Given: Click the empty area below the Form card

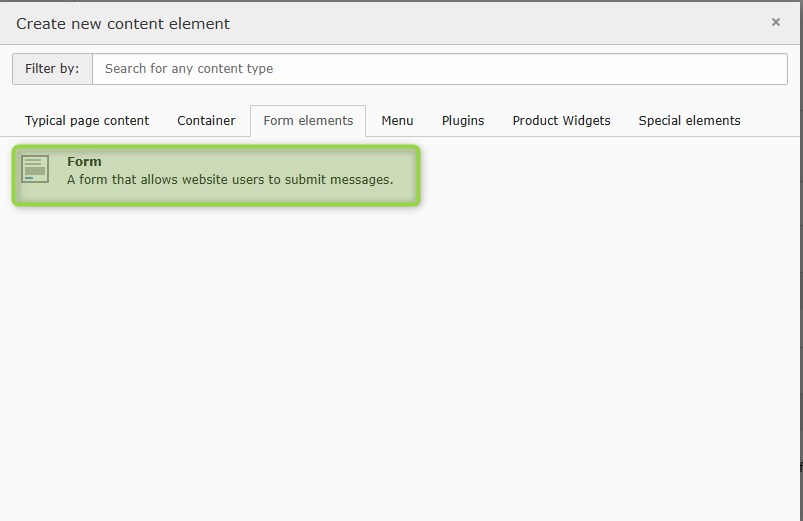Looking at the screenshot, I should click(400, 350).
